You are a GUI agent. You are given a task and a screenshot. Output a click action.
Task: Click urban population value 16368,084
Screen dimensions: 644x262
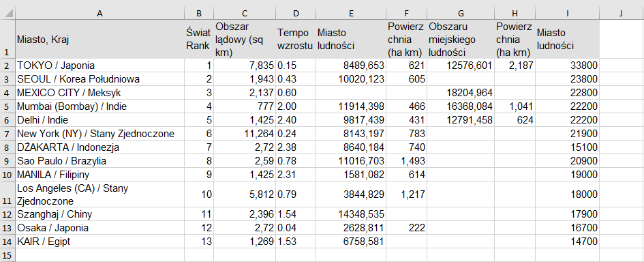pos(461,106)
